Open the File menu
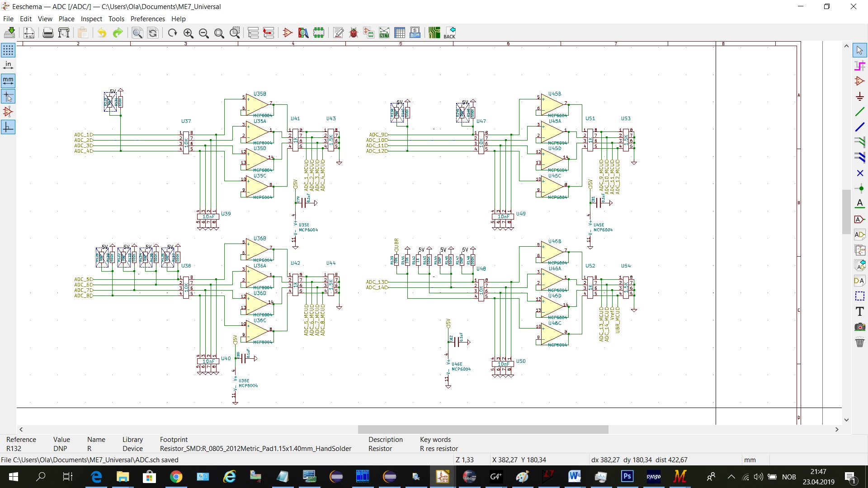The image size is (868, 488). click(9, 18)
